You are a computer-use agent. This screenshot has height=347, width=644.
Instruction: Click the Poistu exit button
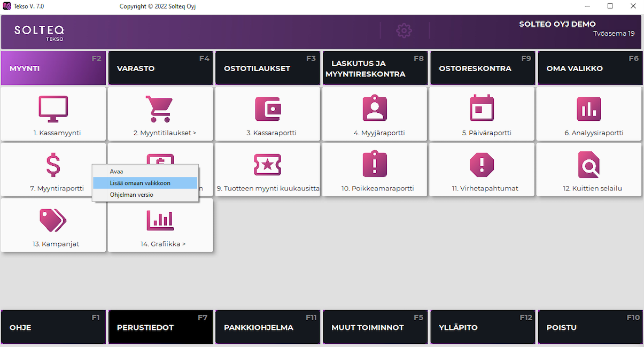(590, 327)
